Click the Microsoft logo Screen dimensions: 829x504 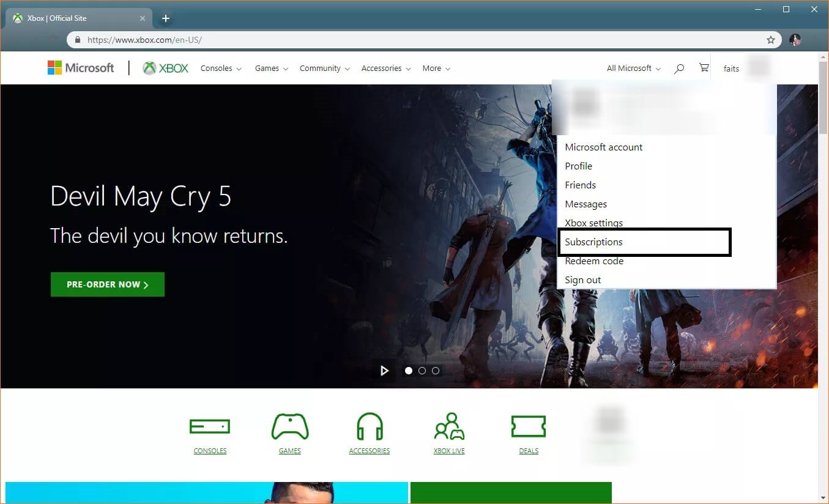tap(81, 68)
